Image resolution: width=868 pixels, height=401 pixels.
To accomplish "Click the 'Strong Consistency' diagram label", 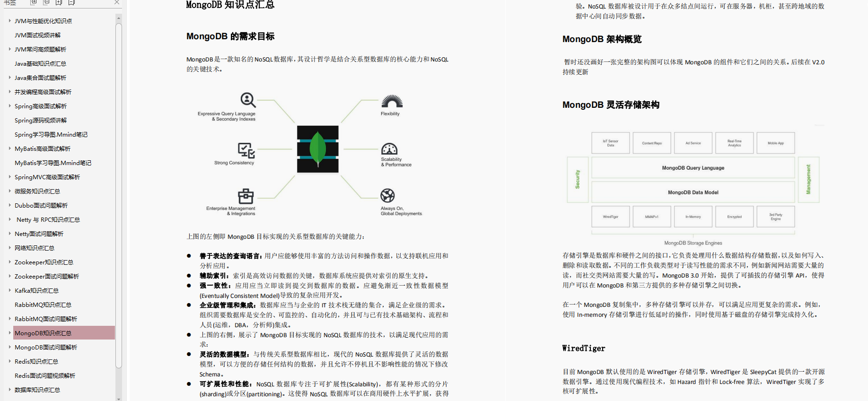I will (x=234, y=163).
